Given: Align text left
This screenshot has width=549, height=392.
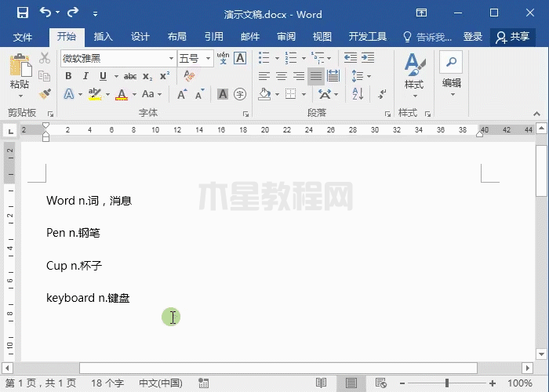Looking at the screenshot, I should click(264, 76).
